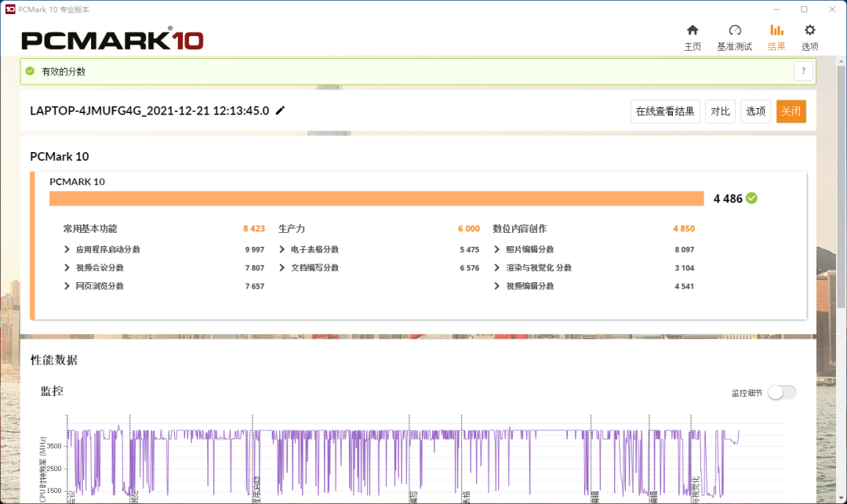The image size is (847, 504).
Task: Click the 对比 compare button
Action: coord(720,111)
